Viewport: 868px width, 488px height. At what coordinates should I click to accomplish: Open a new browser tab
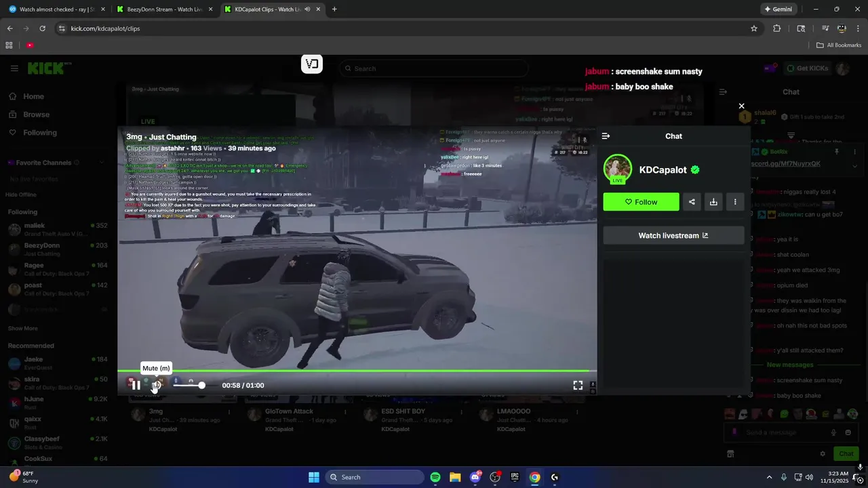click(x=334, y=9)
